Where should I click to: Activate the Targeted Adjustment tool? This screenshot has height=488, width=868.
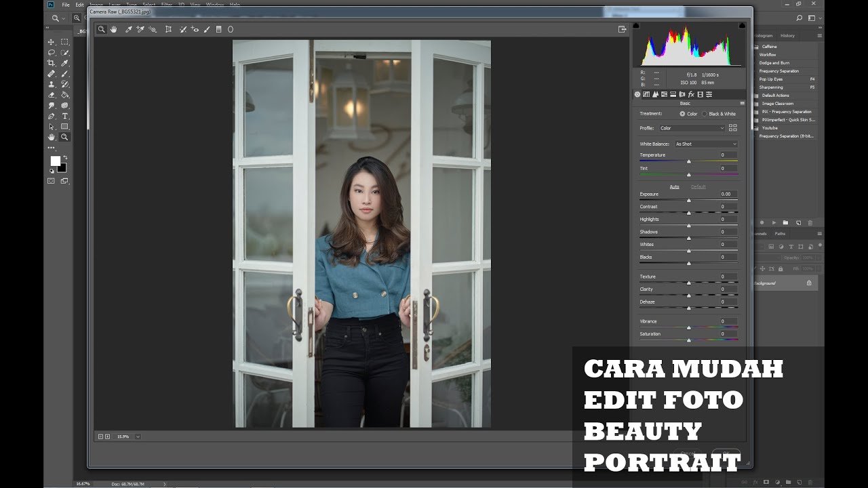point(153,29)
